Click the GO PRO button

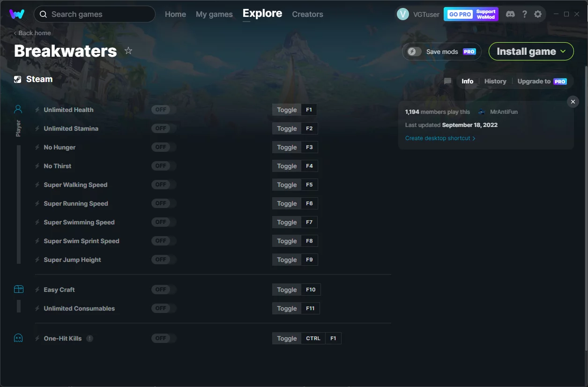460,14
